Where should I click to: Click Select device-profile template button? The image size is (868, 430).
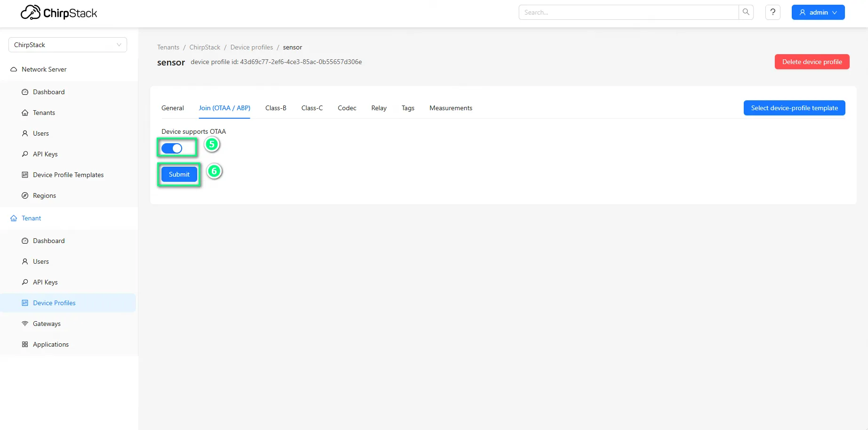(x=794, y=108)
